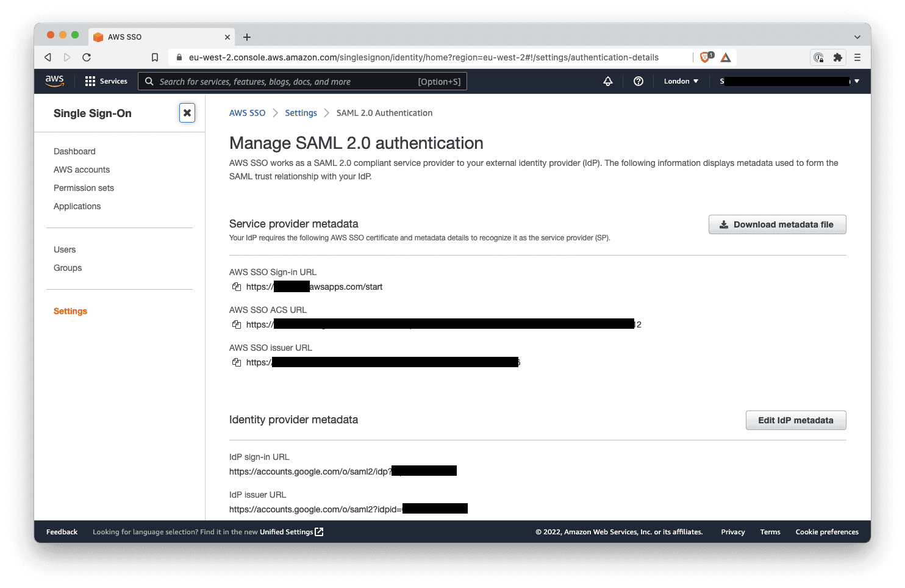Open the Terms footer link

(770, 532)
